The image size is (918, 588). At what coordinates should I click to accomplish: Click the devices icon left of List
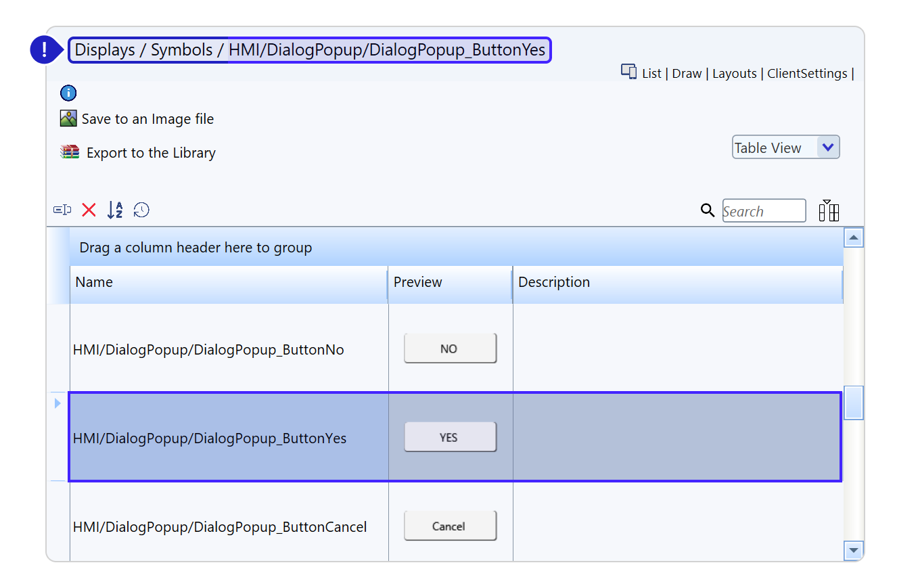[628, 72]
